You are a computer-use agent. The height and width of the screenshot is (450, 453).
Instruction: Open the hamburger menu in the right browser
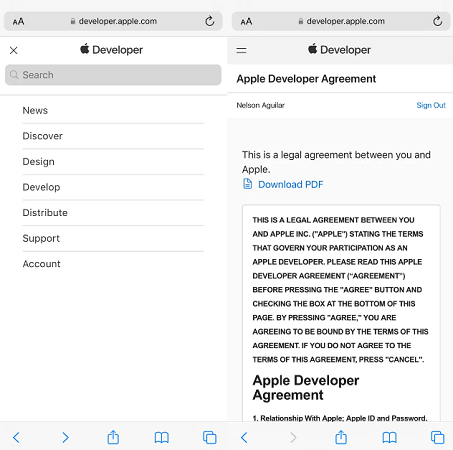point(241,50)
